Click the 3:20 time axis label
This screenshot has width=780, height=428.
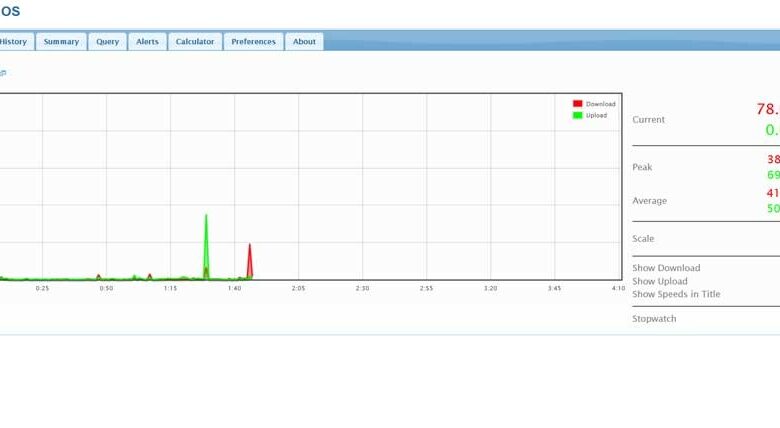pyautogui.click(x=490, y=288)
